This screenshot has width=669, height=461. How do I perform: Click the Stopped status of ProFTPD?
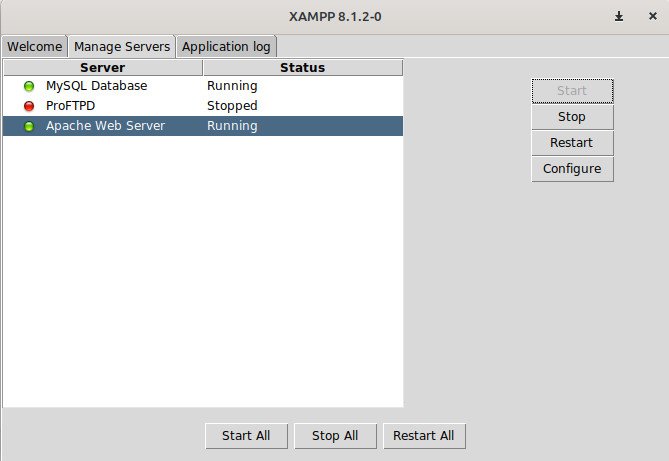232,106
